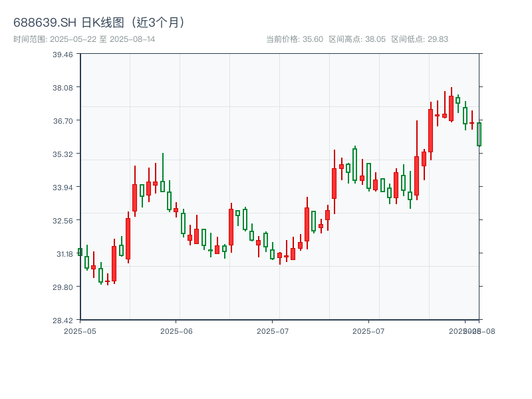This screenshot has width=532, height=399.
Task: Click the 39.46 y-axis value
Action: pyautogui.click(x=63, y=55)
